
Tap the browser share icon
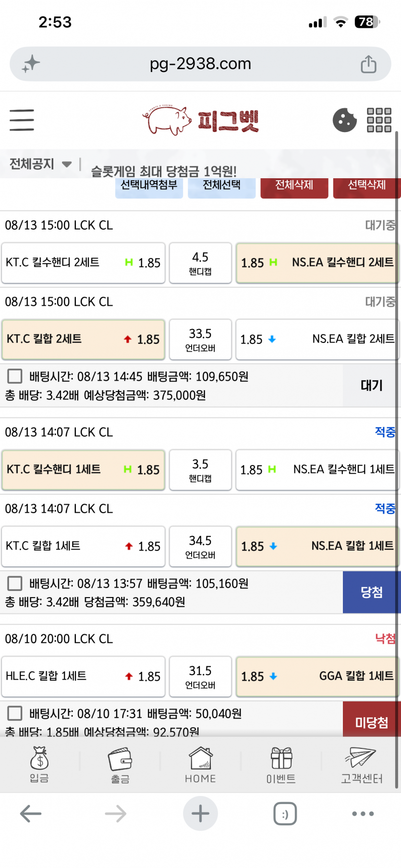point(368,64)
